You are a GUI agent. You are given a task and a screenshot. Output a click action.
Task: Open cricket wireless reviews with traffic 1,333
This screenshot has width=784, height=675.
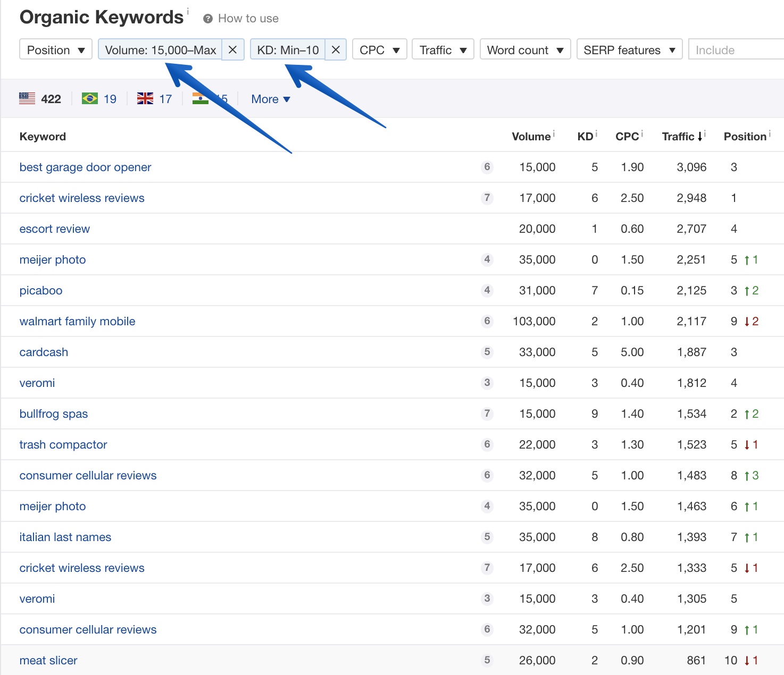pyautogui.click(x=82, y=568)
